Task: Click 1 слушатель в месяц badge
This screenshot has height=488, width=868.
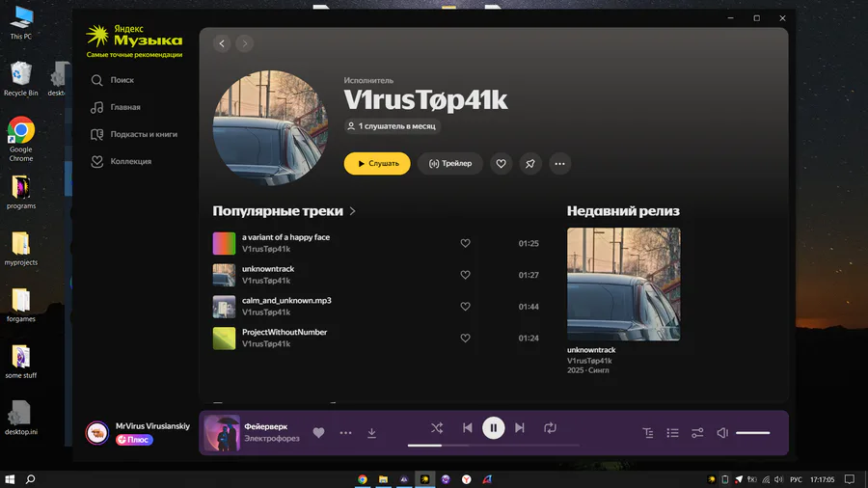Action: click(392, 126)
